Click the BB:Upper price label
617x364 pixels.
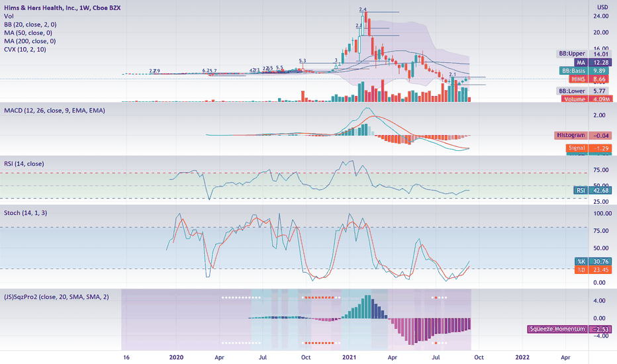[x=584, y=54]
